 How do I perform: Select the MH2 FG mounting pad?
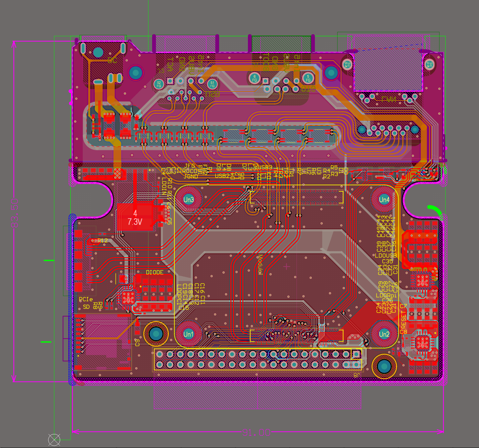click(x=347, y=64)
